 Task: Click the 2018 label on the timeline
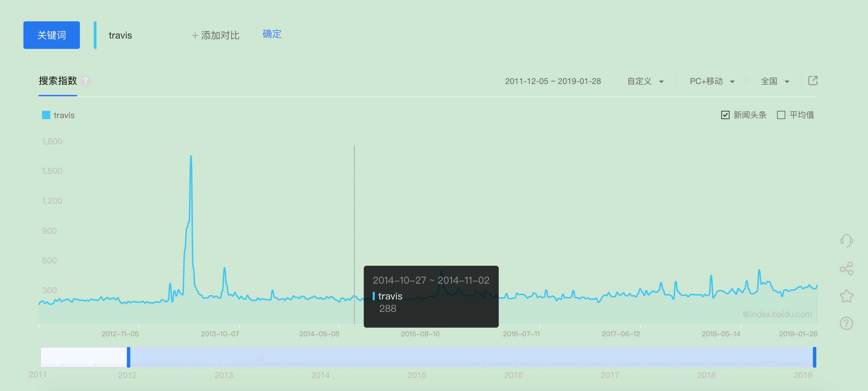point(706,375)
